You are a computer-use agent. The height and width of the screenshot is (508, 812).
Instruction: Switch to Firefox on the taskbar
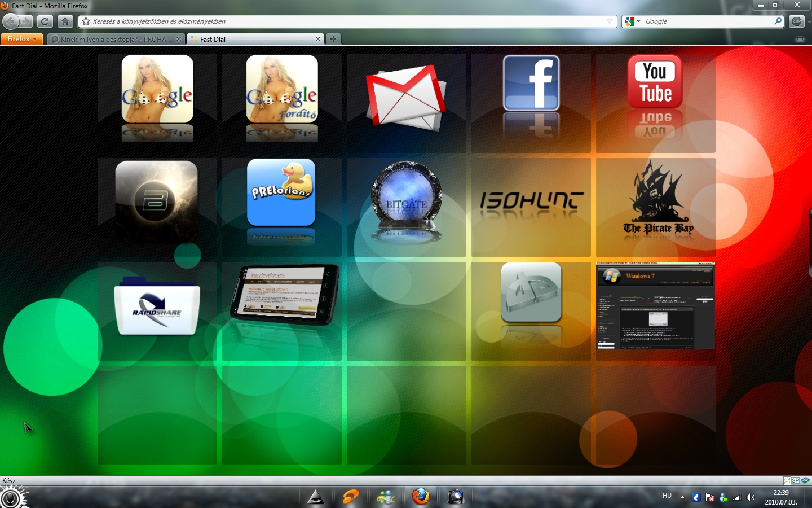pyautogui.click(x=421, y=497)
